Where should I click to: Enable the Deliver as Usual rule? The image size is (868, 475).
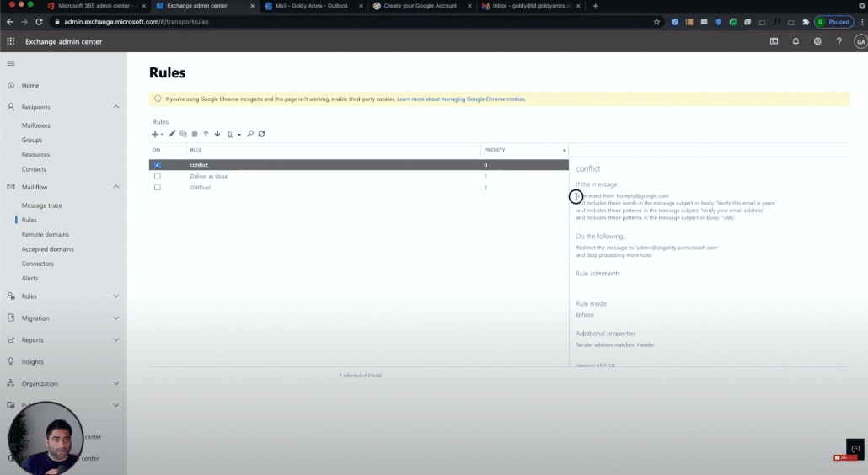point(158,176)
